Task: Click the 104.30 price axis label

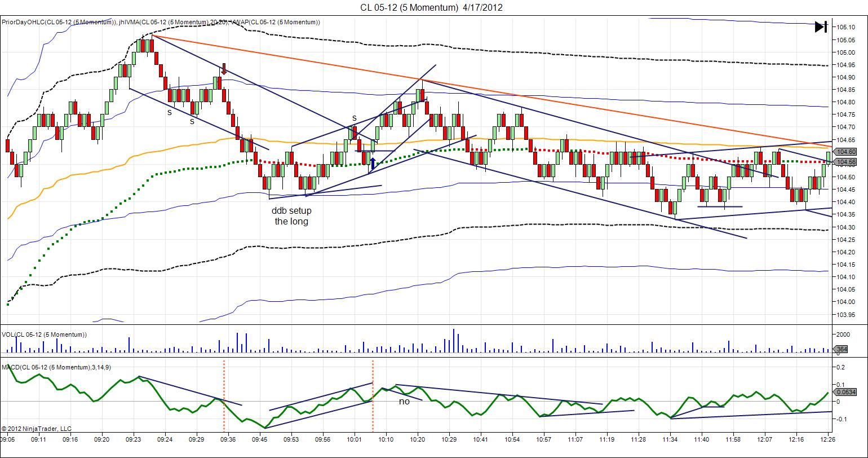Action: click(847, 227)
